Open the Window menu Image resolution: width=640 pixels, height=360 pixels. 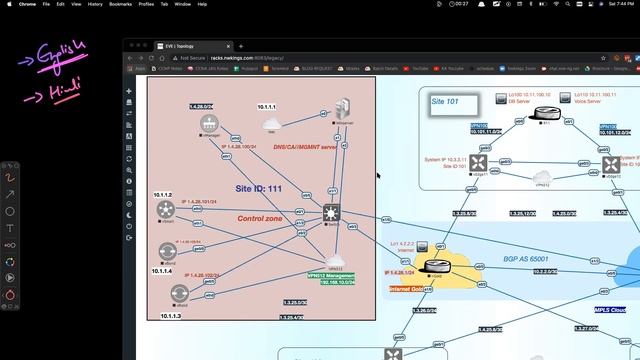click(182, 4)
